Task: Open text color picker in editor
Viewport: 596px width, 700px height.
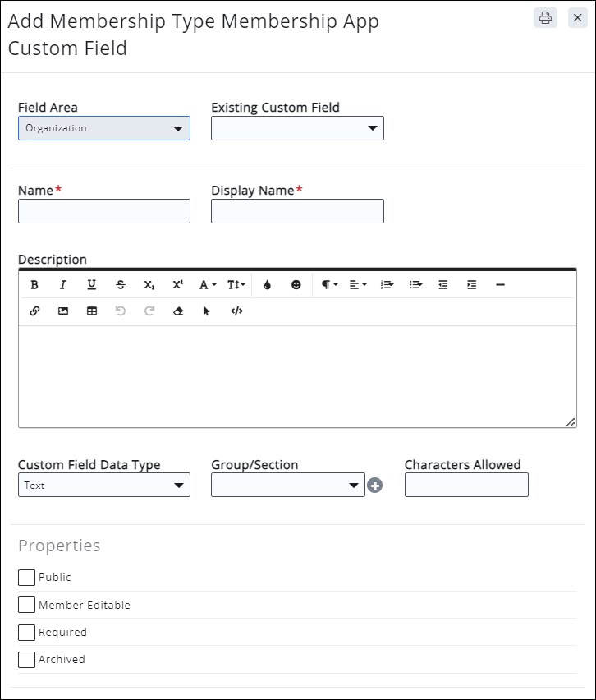Action: tap(267, 285)
